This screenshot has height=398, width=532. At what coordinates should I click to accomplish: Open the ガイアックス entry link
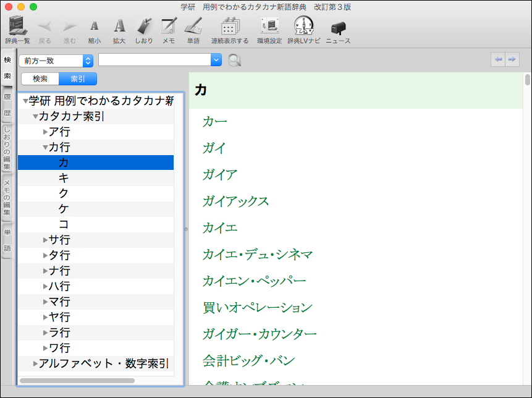tap(236, 201)
